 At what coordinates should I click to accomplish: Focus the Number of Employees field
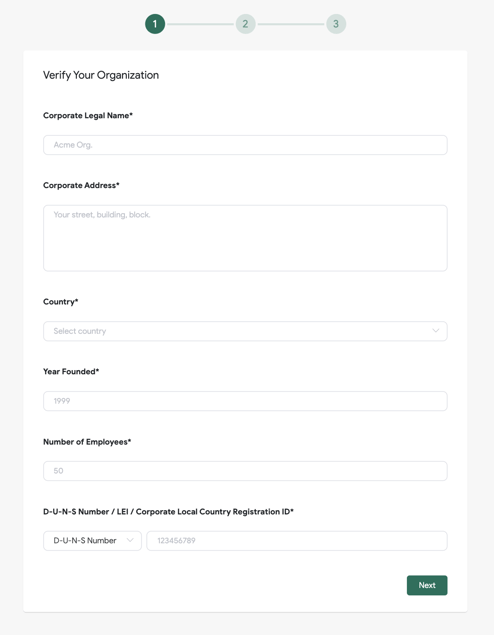(x=245, y=471)
